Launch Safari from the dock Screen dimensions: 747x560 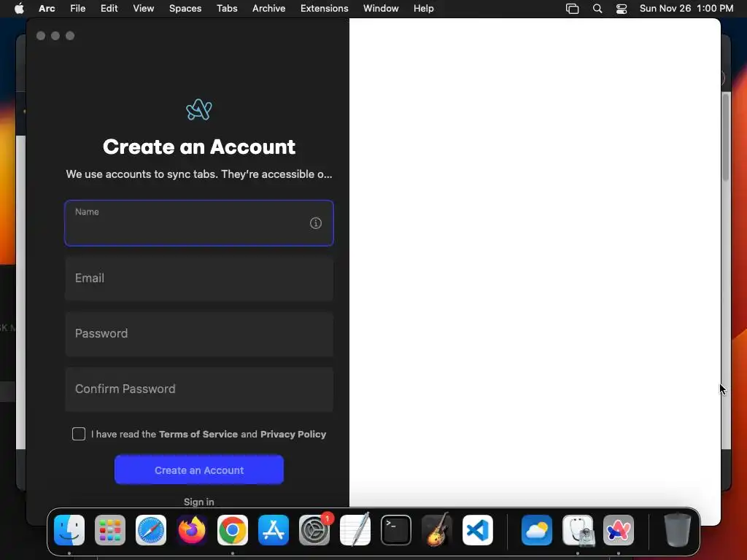coord(151,529)
